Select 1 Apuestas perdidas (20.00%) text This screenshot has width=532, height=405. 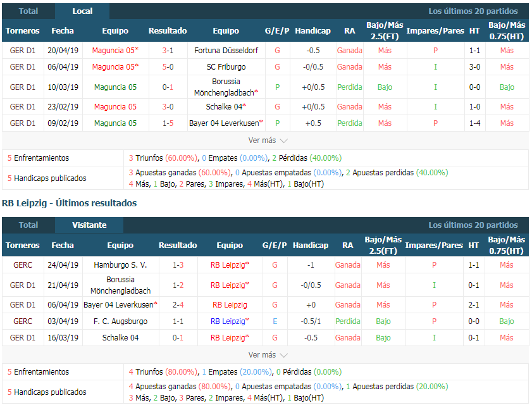tap(397, 387)
